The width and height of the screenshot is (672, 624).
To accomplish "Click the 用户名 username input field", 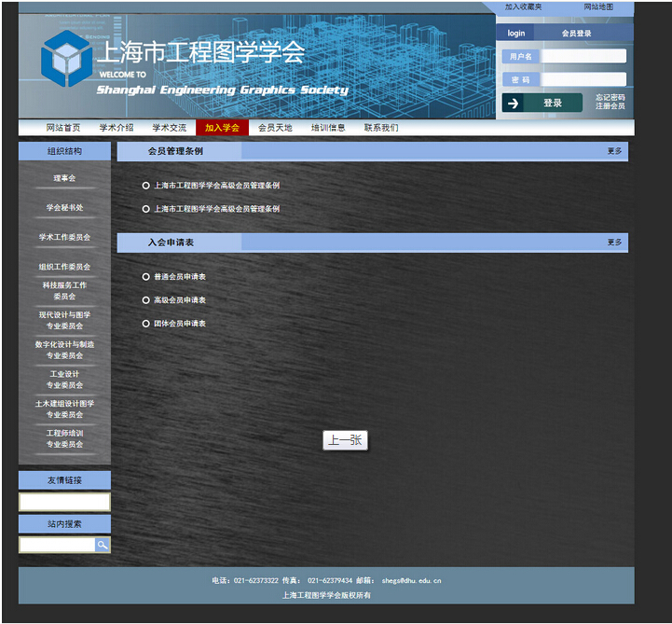I will click(x=583, y=56).
